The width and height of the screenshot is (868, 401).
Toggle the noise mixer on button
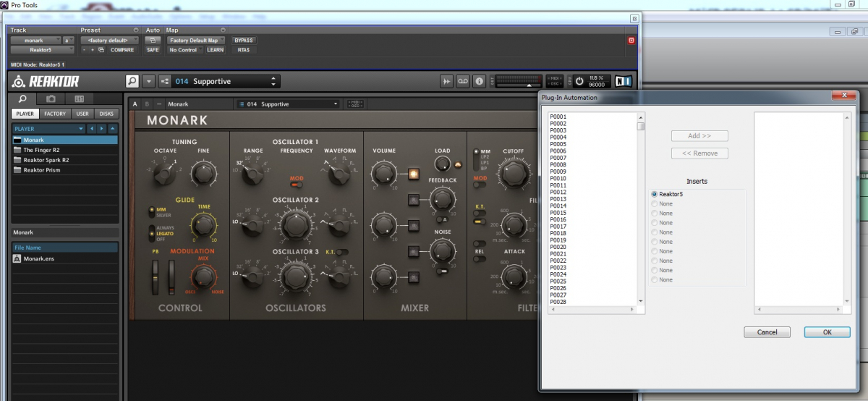pyautogui.click(x=414, y=251)
